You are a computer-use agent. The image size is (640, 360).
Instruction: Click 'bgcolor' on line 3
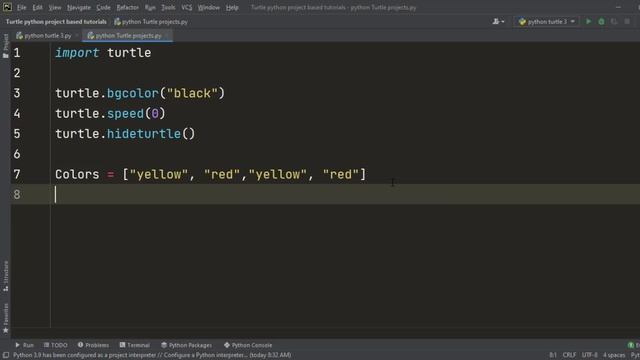133,93
